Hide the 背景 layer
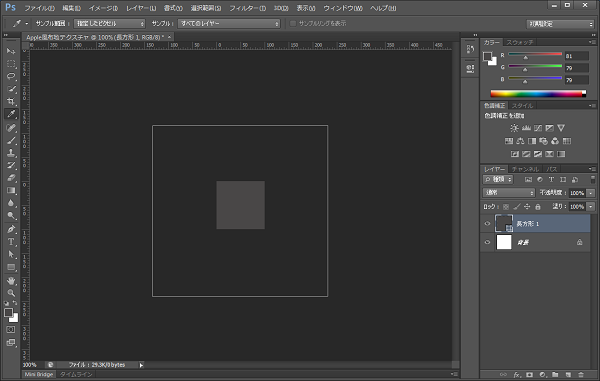The height and width of the screenshot is (381, 600). 487,242
